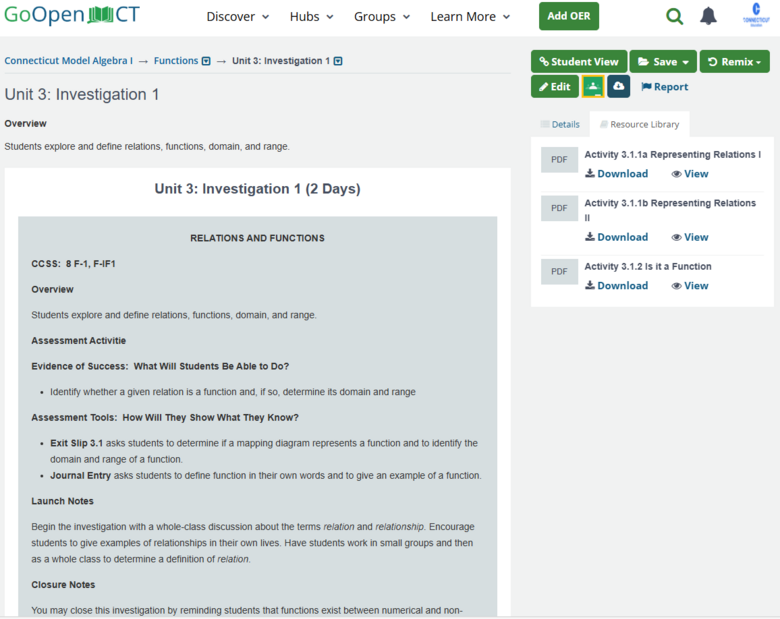
Task: Open the search magnifier icon
Action: 675,16
